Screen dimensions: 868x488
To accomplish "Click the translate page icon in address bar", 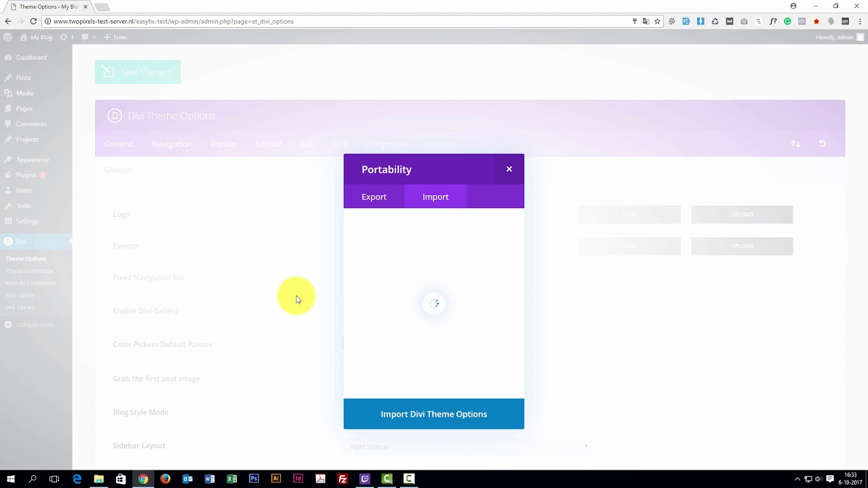I will pos(646,21).
